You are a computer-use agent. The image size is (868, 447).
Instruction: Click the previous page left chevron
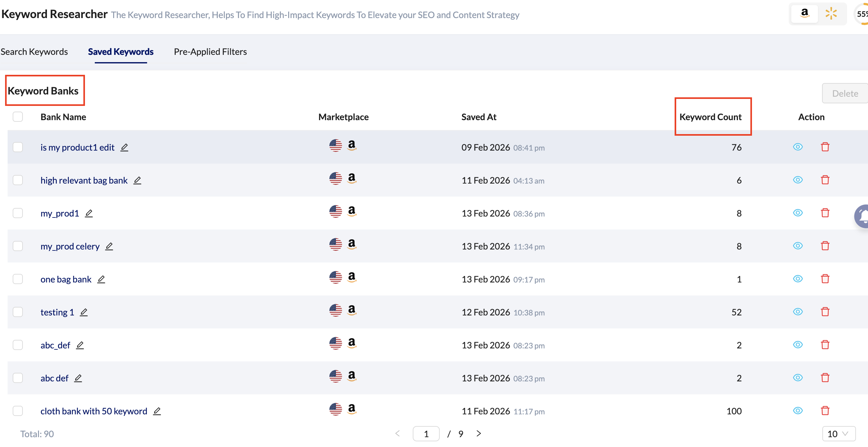(397, 433)
